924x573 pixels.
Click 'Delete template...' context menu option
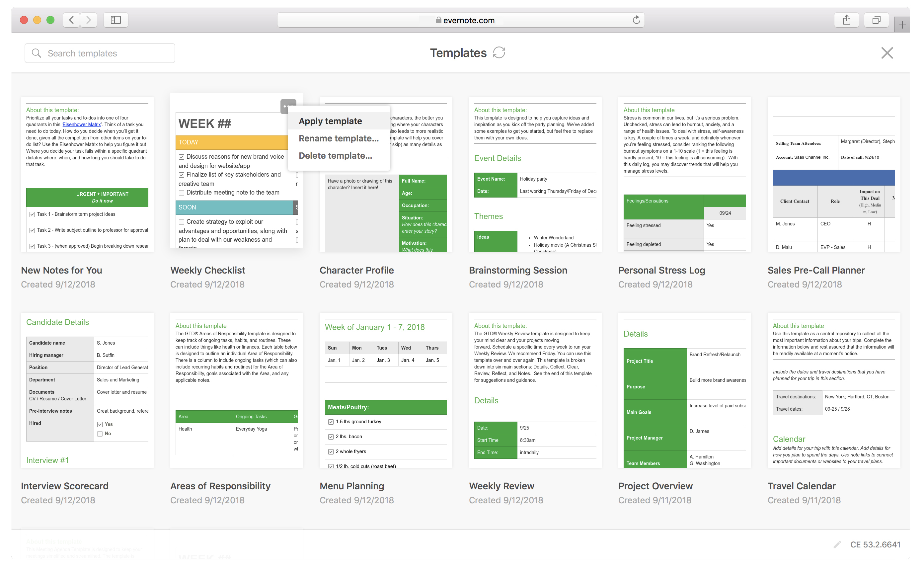pyautogui.click(x=336, y=156)
